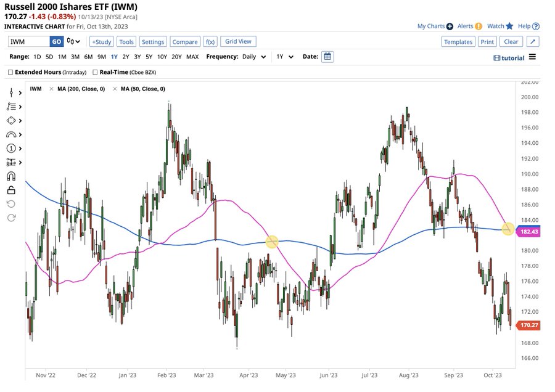Click the f(x) expressions button
The width and height of the screenshot is (555, 392).
click(210, 42)
